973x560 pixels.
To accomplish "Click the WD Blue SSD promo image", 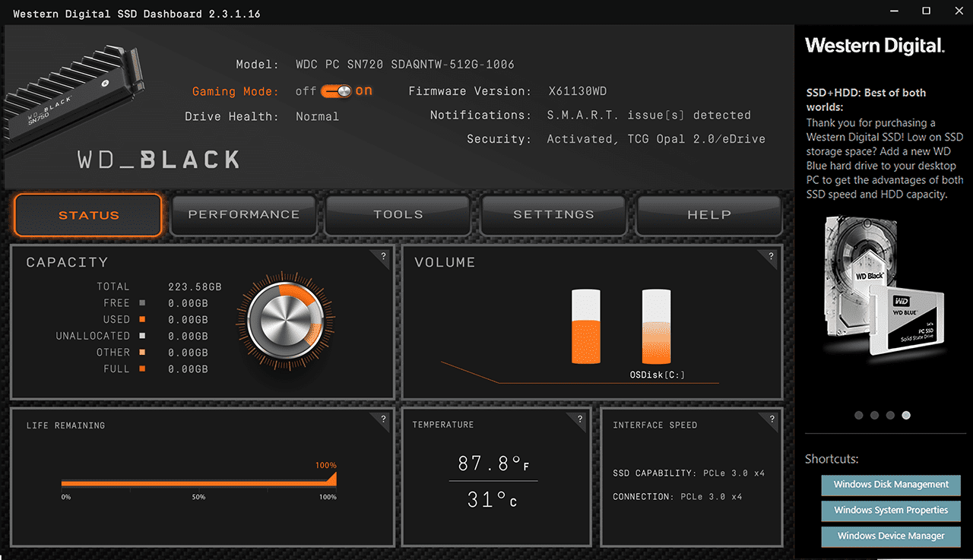I will coord(914,323).
